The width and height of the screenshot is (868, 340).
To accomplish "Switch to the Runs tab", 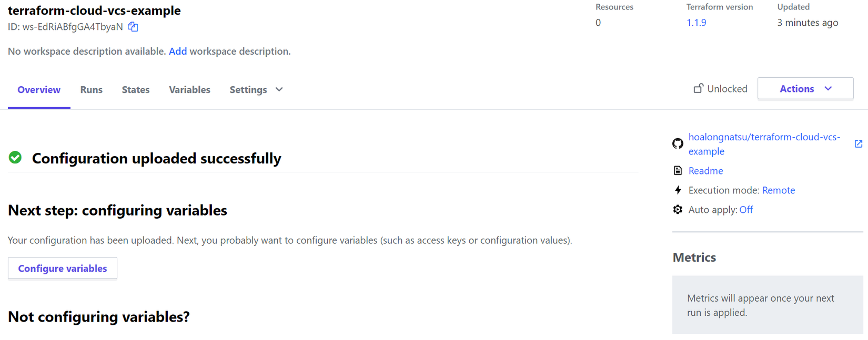I will (x=91, y=90).
